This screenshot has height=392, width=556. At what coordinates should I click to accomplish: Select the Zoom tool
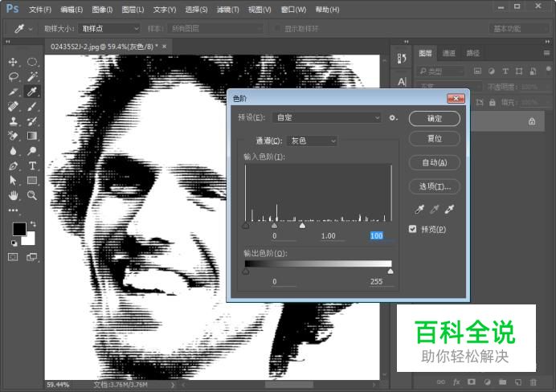coord(32,195)
